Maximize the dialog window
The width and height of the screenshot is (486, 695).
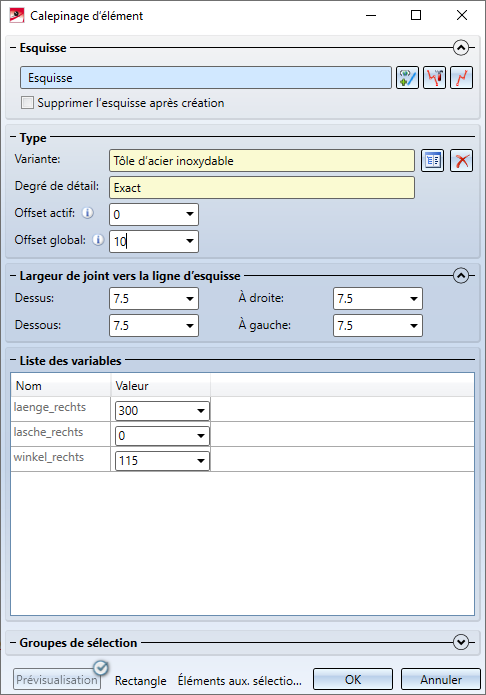[x=416, y=15]
